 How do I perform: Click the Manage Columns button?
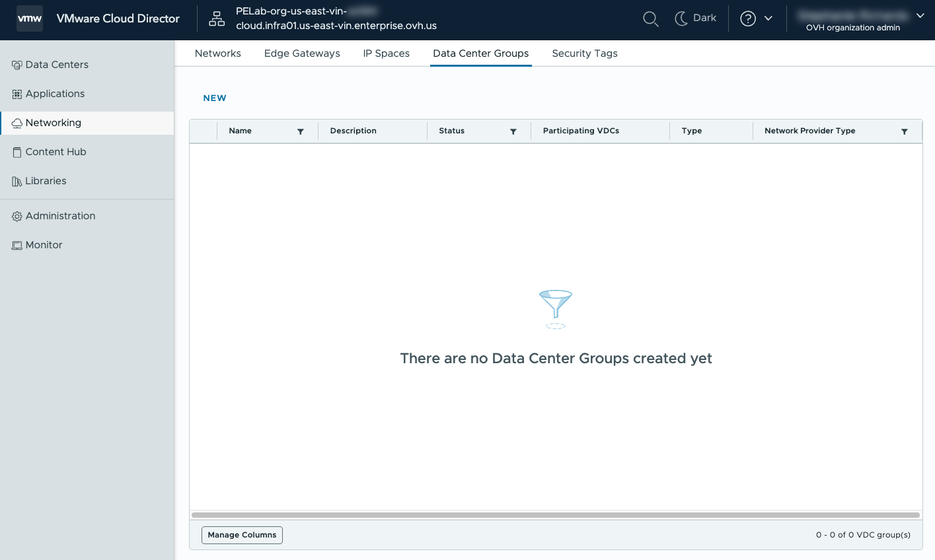click(242, 535)
